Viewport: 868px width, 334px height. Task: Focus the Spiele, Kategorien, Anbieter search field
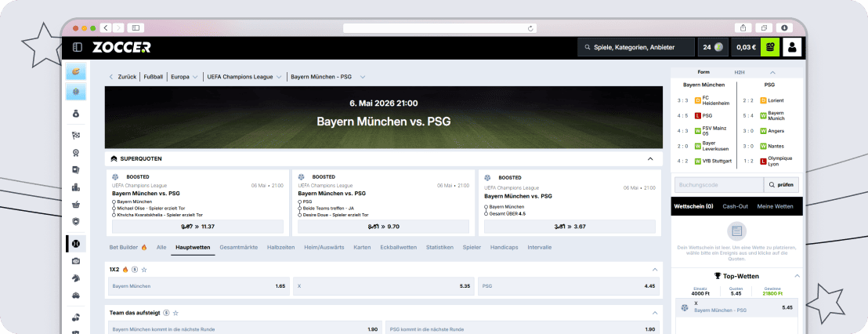coord(636,48)
